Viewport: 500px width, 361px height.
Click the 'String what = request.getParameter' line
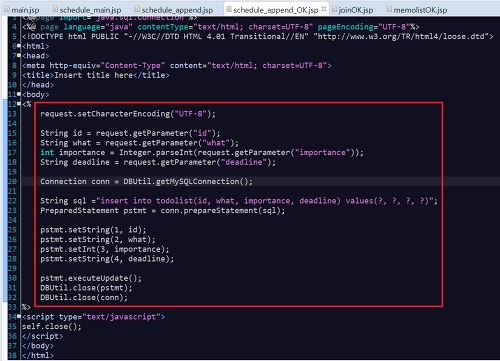(139, 143)
